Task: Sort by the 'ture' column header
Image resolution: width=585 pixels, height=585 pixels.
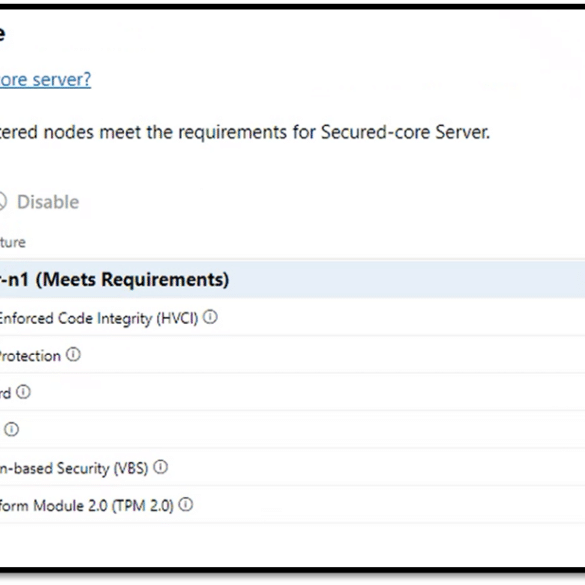Action: pyautogui.click(x=13, y=243)
